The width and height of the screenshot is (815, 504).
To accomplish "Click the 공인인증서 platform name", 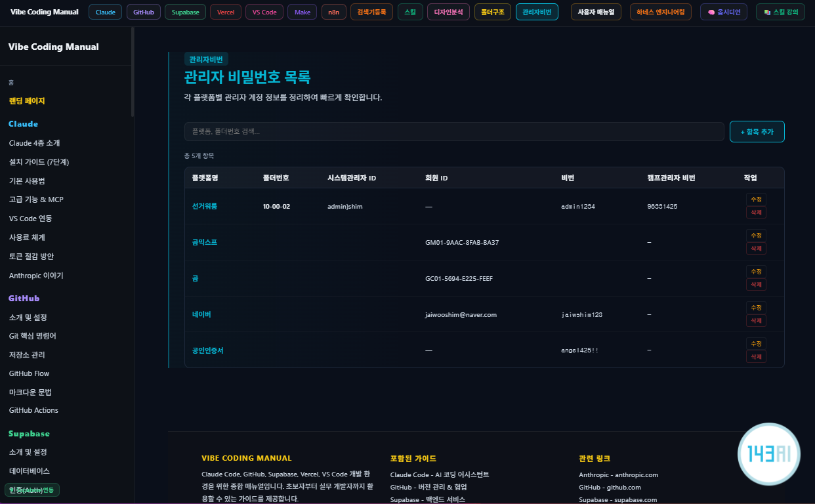I will [208, 350].
